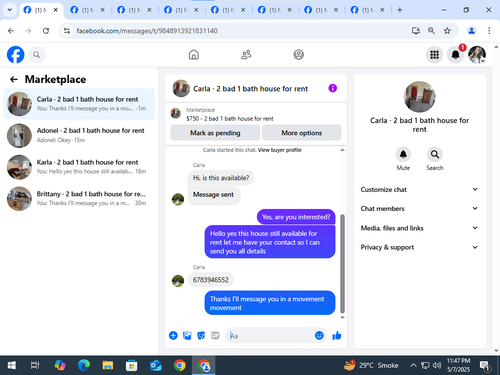
Task: Open the Friends icon in top navigation
Action: (x=246, y=55)
